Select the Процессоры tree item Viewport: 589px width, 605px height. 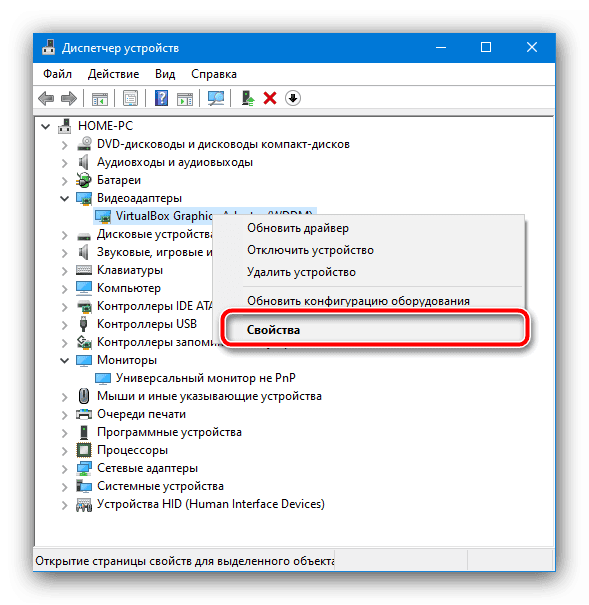tap(132, 450)
